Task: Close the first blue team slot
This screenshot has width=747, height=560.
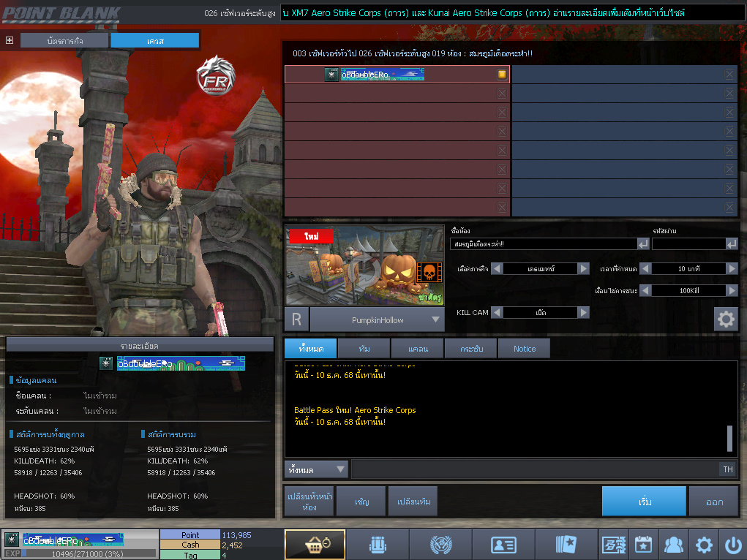Action: click(x=729, y=75)
